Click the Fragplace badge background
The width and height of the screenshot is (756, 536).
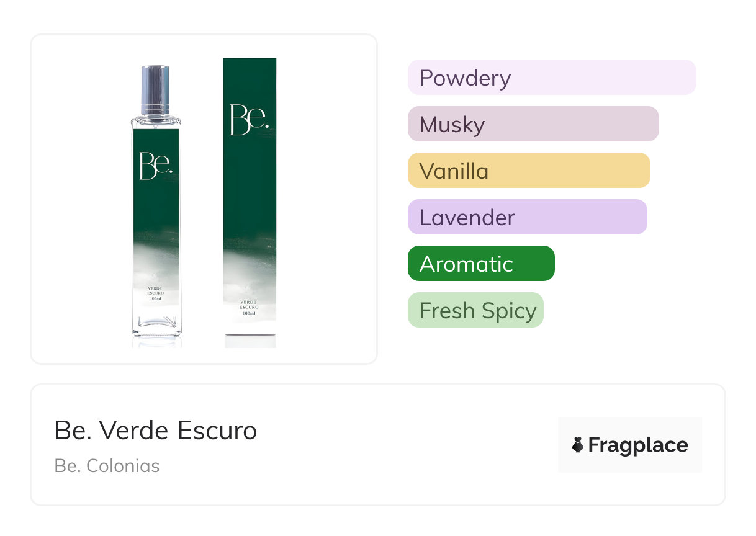point(630,445)
